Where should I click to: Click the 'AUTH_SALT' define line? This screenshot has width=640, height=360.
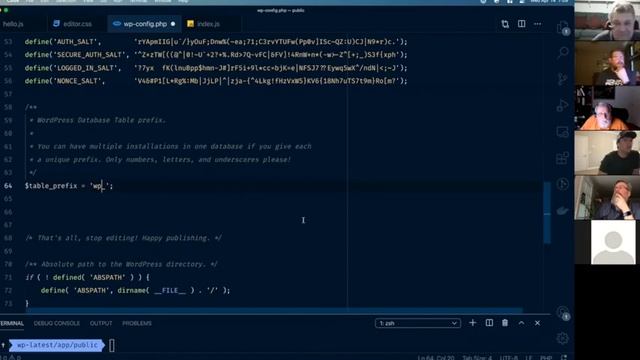[216, 42]
